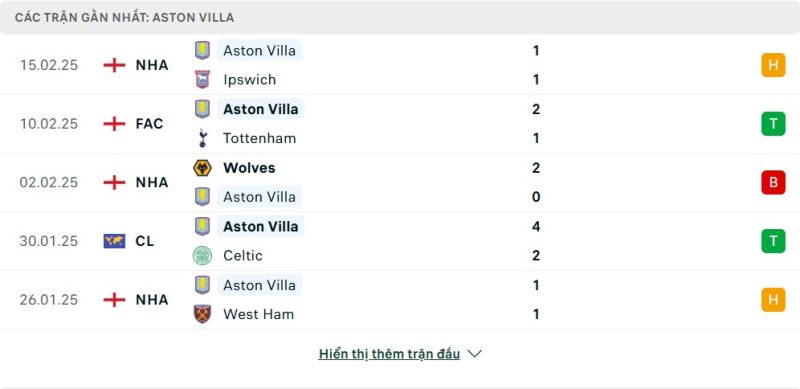Image resolution: width=800 pixels, height=389 pixels.
Task: Select the NHA label of the Wolves match
Action: [152, 182]
